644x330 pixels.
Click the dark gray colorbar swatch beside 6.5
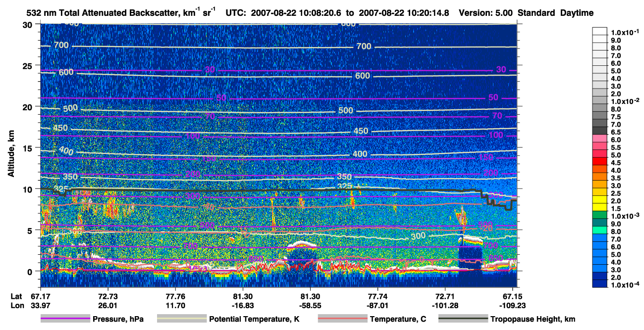600,131
